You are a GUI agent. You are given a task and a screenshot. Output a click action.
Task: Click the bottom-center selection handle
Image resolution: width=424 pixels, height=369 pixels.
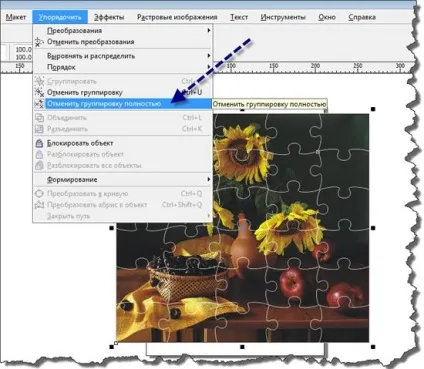click(x=242, y=347)
